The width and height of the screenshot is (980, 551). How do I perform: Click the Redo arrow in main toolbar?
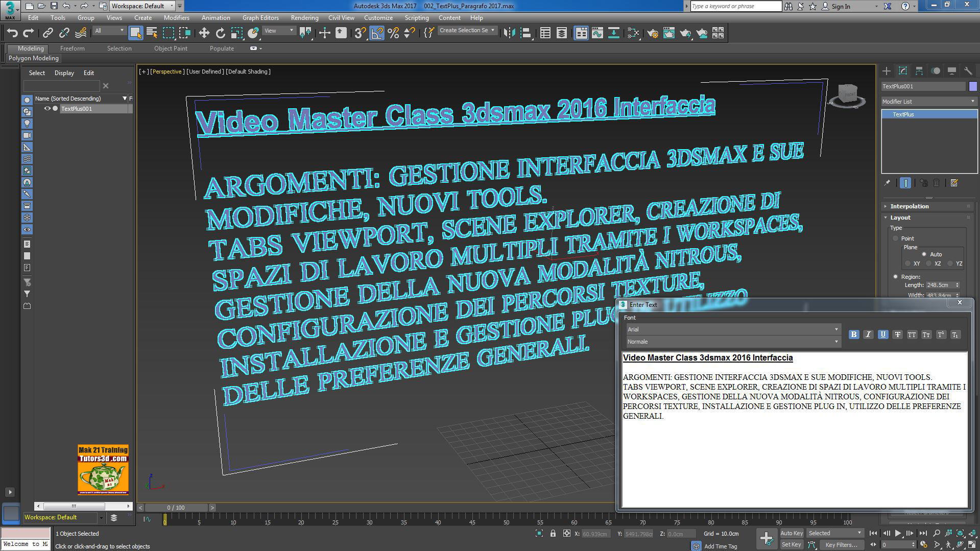[29, 33]
